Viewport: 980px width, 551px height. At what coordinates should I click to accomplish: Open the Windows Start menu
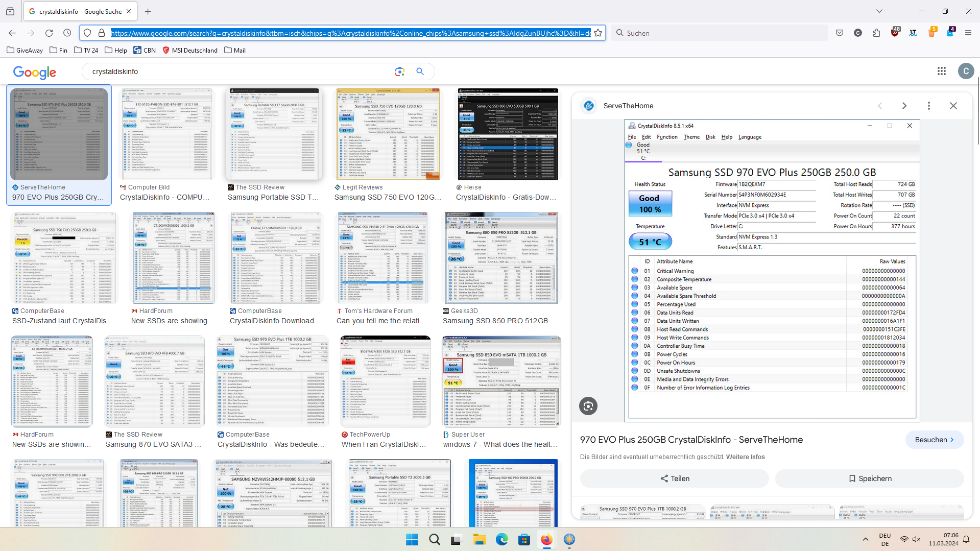pyautogui.click(x=412, y=539)
